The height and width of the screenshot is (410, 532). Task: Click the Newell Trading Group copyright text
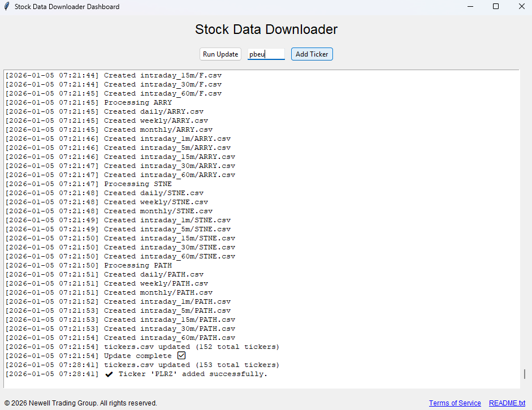click(81, 403)
